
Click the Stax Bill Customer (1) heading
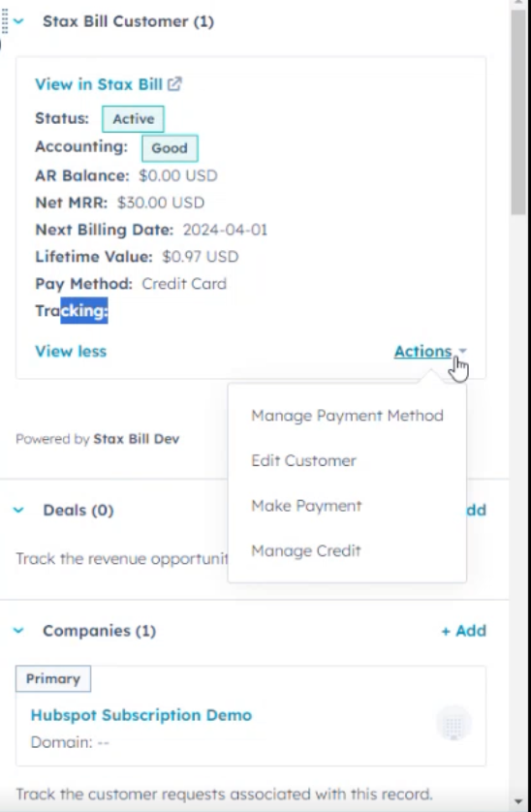129,21
